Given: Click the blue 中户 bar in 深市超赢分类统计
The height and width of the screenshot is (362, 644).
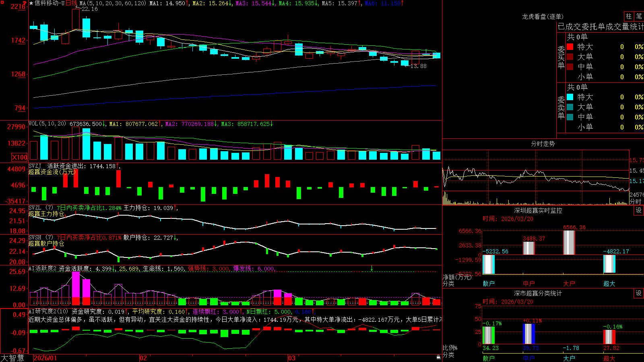Looking at the screenshot, I should (x=528, y=334).
